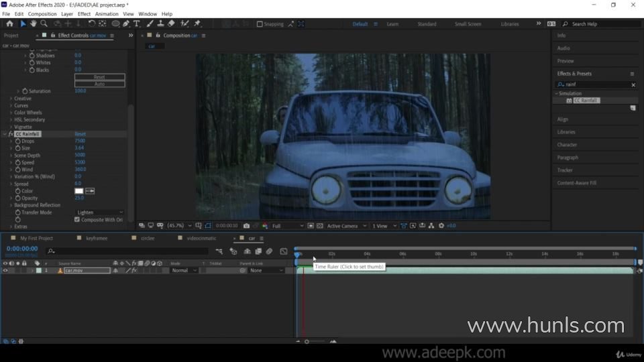Click the Color eyedropper icon
The height and width of the screenshot is (362, 644).
pyautogui.click(x=90, y=191)
